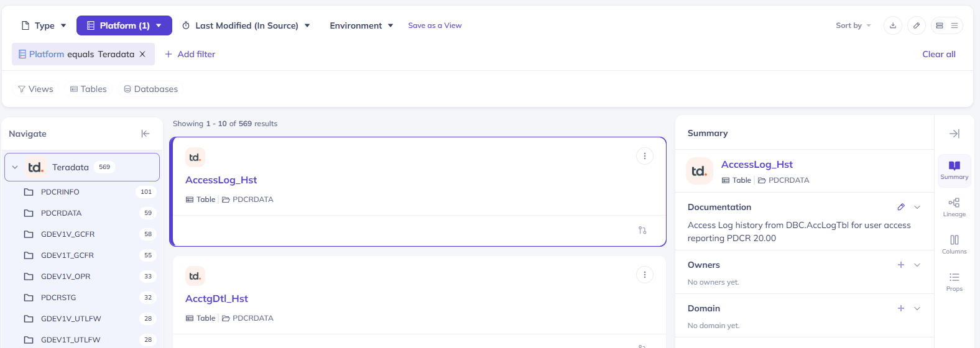Click the download results icon
Screen dimensions: 980x348
(893, 25)
